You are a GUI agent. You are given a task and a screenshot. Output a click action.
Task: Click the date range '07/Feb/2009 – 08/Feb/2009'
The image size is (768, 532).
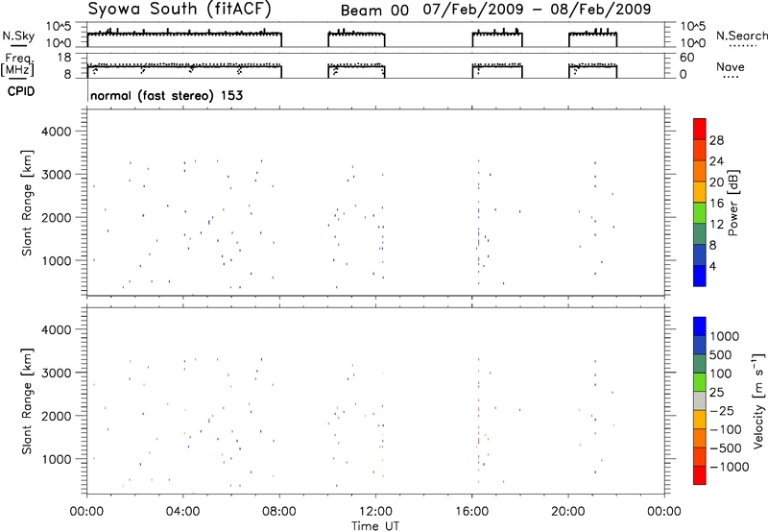pos(537,10)
